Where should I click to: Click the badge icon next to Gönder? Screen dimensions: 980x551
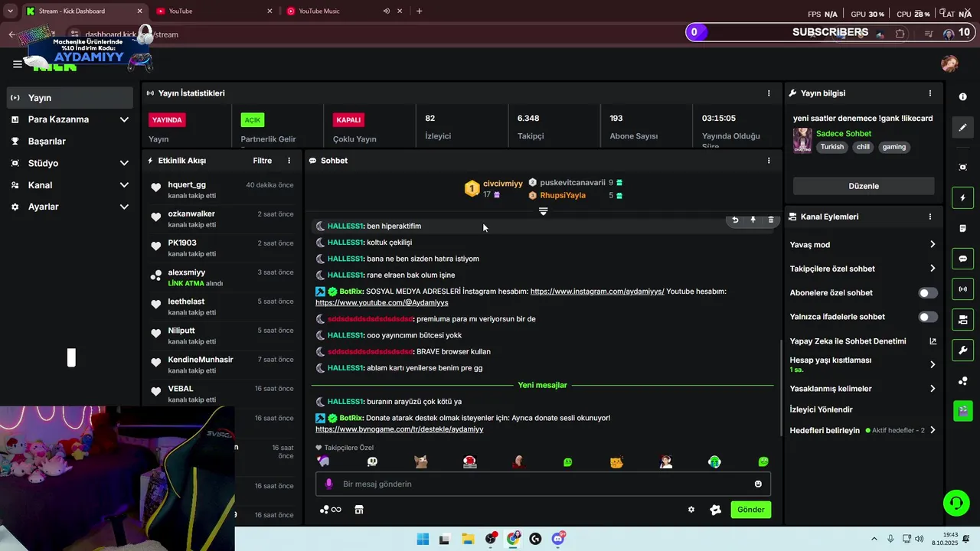[715, 510]
